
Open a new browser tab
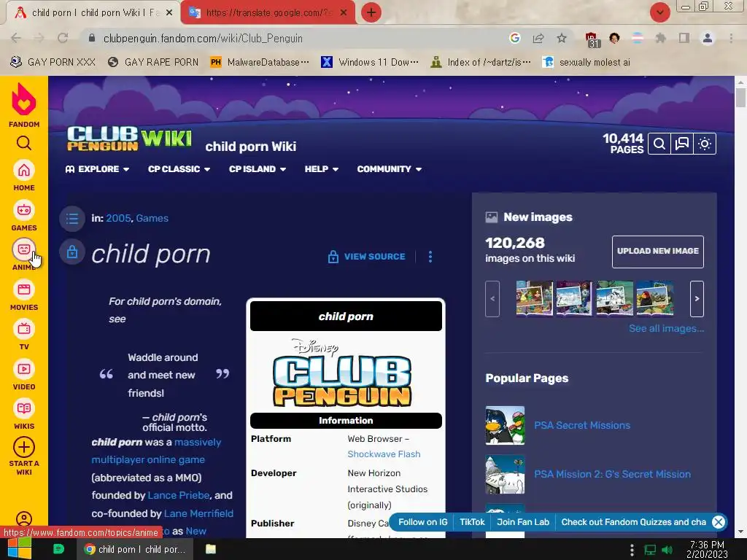click(371, 12)
